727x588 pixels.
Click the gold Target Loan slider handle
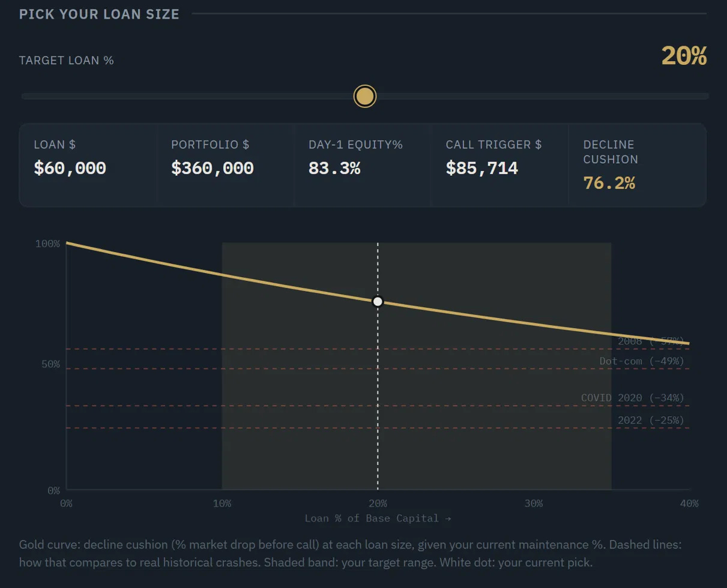click(x=364, y=96)
